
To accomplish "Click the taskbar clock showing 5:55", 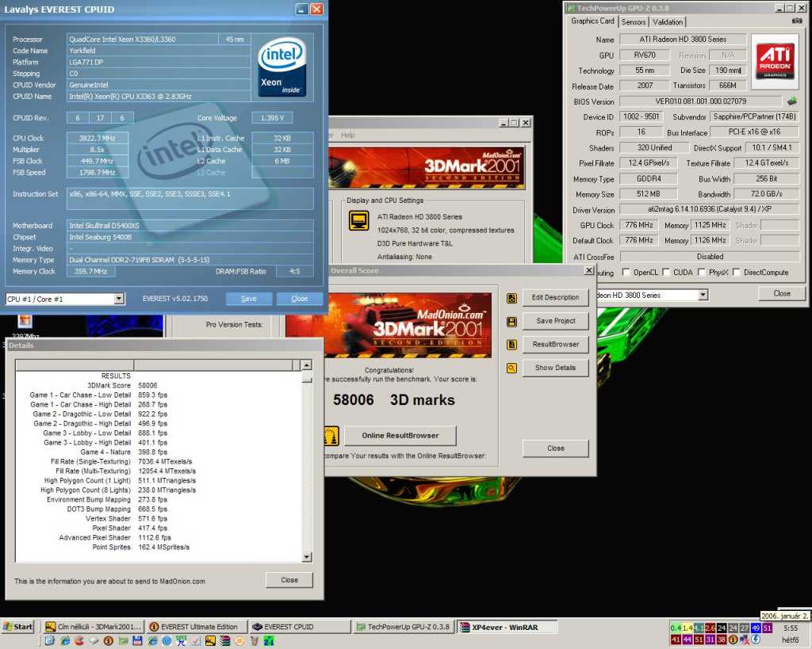I will pyautogui.click(x=791, y=628).
